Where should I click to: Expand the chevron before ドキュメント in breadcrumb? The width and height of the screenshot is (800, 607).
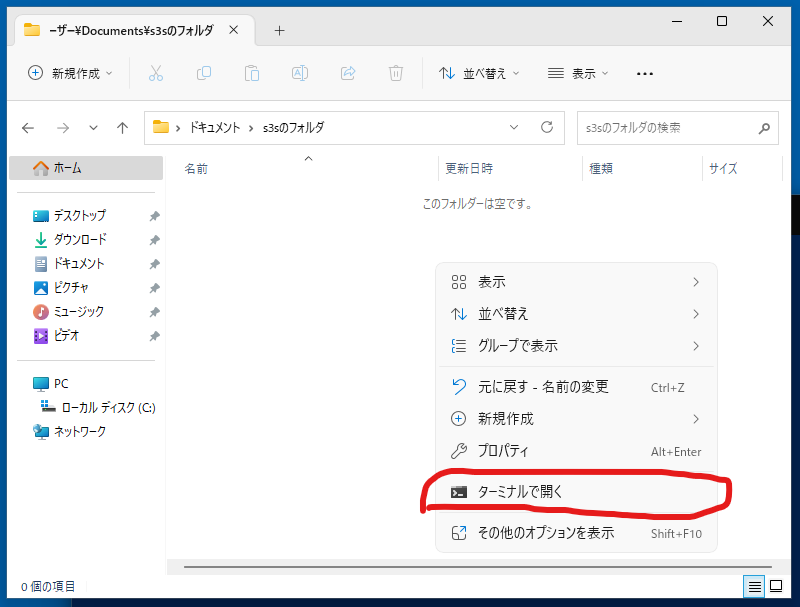click(178, 128)
